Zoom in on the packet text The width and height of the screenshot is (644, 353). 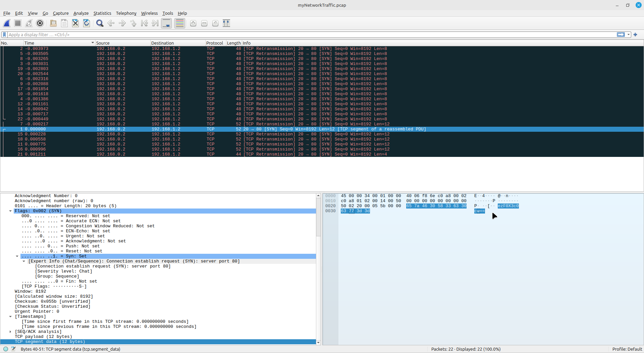pyautogui.click(x=193, y=23)
